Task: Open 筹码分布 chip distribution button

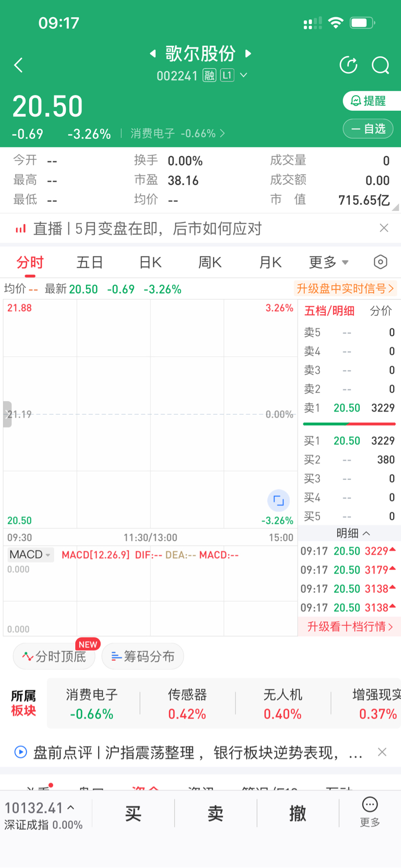Action: pyautogui.click(x=143, y=656)
